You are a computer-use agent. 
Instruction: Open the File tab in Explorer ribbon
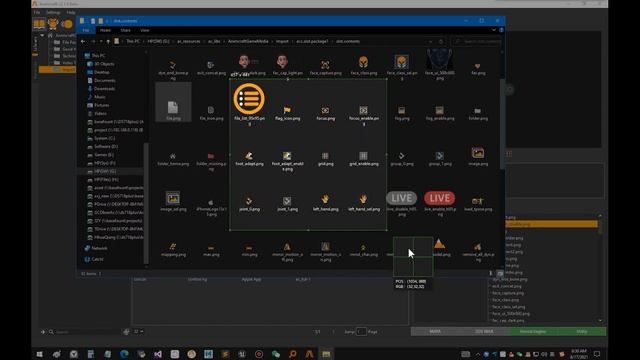click(x=86, y=30)
